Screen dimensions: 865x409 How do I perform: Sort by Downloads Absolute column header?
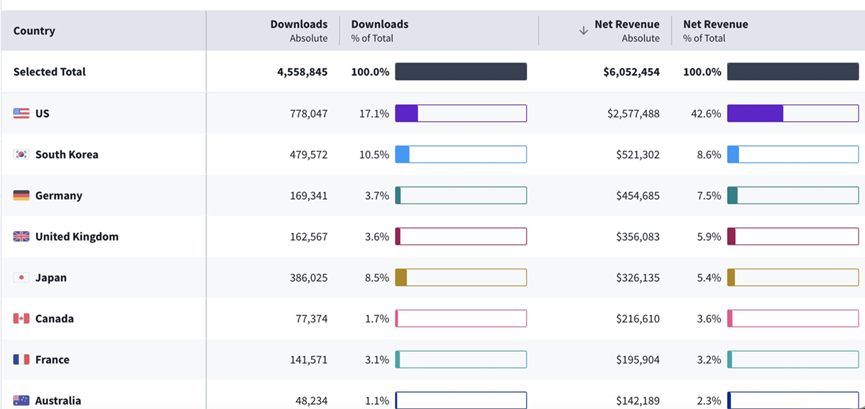[x=298, y=31]
